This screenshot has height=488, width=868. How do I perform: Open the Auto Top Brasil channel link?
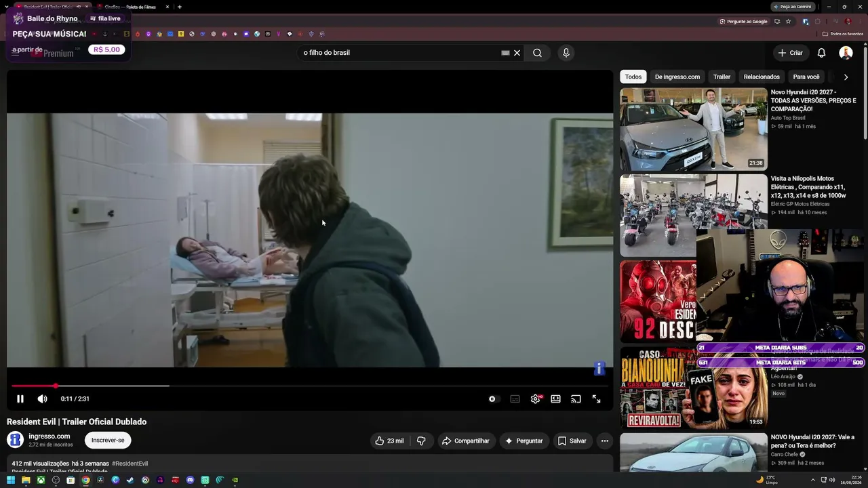pyautogui.click(x=788, y=118)
